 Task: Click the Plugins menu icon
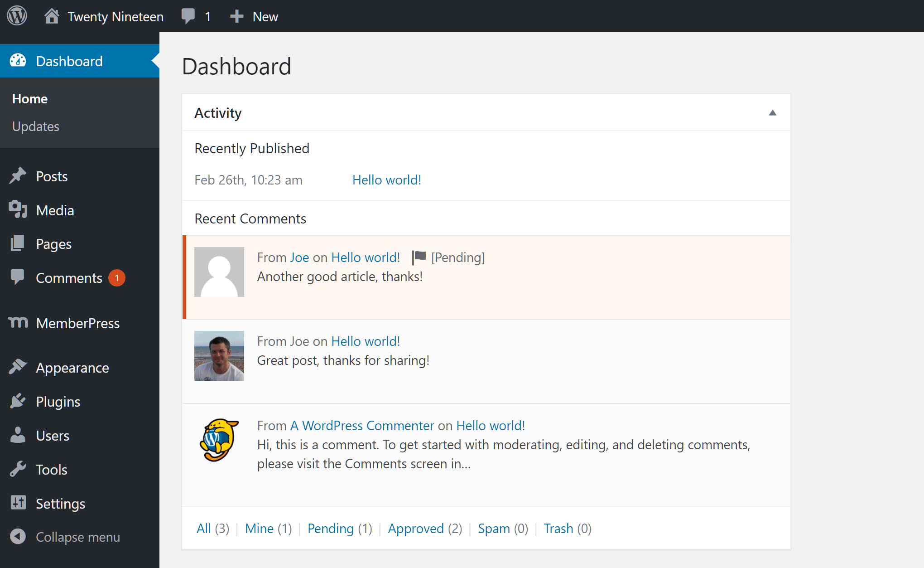click(18, 401)
